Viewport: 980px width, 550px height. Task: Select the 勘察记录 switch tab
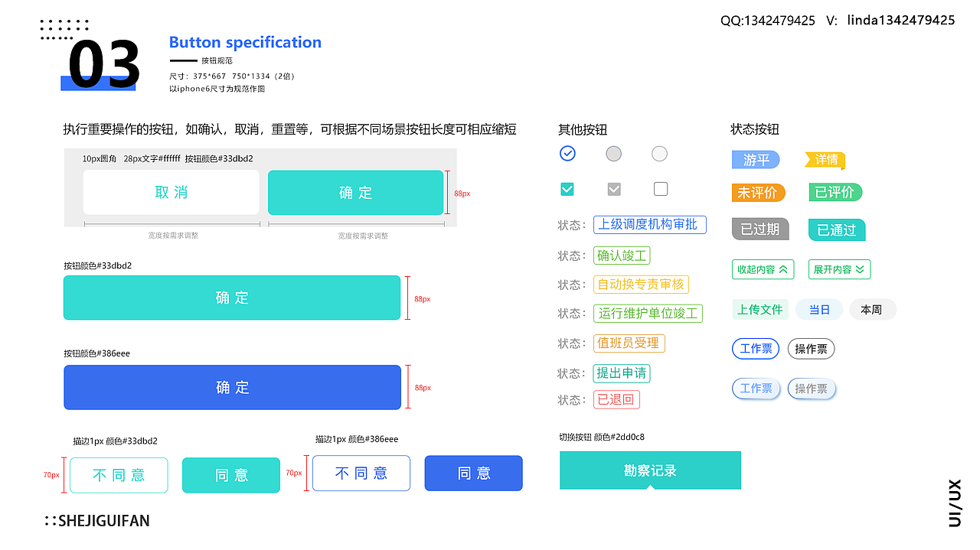(x=650, y=470)
